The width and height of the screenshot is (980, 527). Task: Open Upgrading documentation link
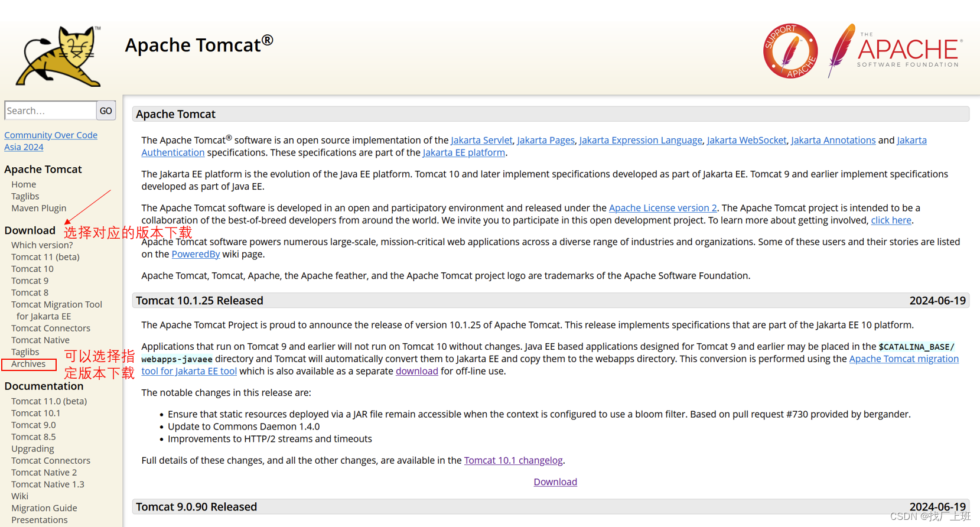click(x=32, y=448)
